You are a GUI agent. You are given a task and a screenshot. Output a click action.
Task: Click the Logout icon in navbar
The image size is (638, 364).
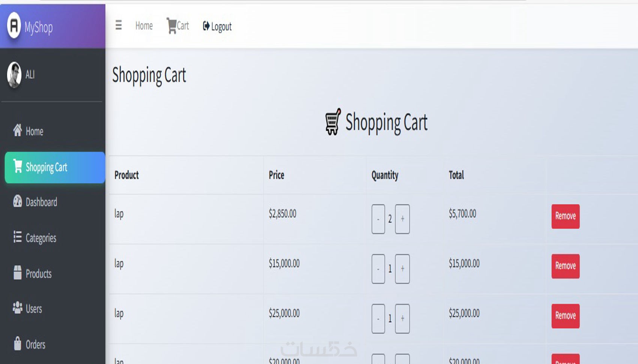[x=206, y=26]
